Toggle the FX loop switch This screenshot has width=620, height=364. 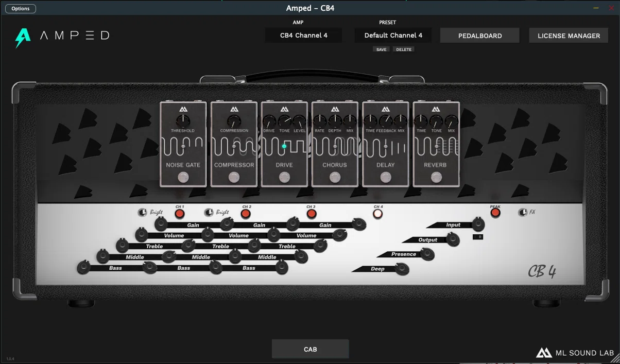(x=523, y=212)
